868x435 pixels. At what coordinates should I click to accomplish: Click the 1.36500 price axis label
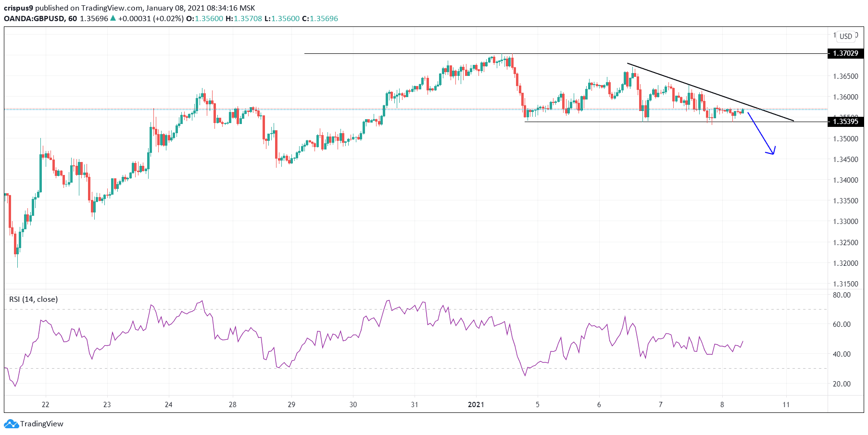coord(845,76)
